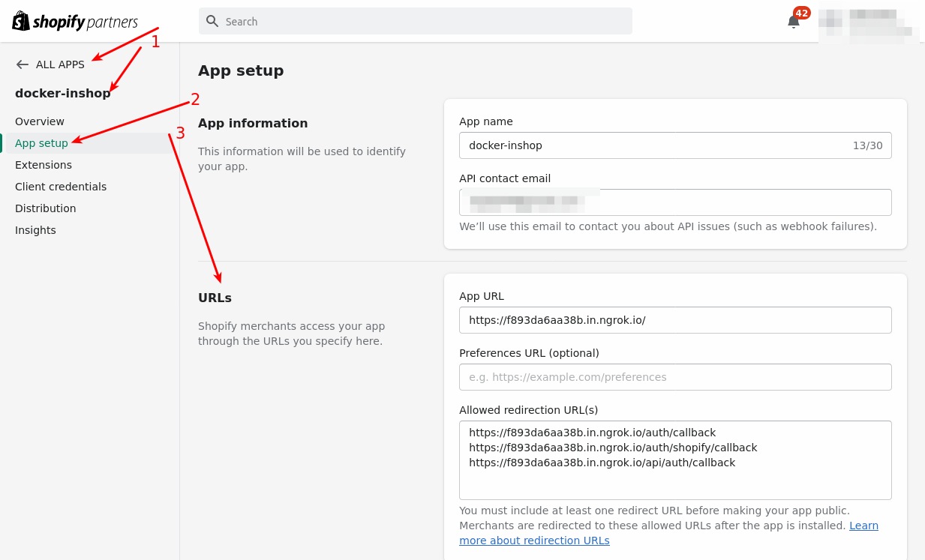The height and width of the screenshot is (560, 925).
Task: Click the App URL label
Action: coord(482,296)
